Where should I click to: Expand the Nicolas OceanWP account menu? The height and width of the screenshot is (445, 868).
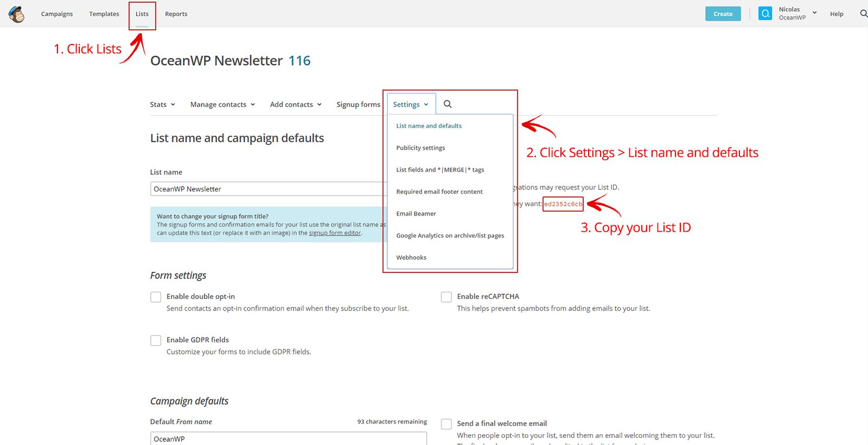(797, 14)
